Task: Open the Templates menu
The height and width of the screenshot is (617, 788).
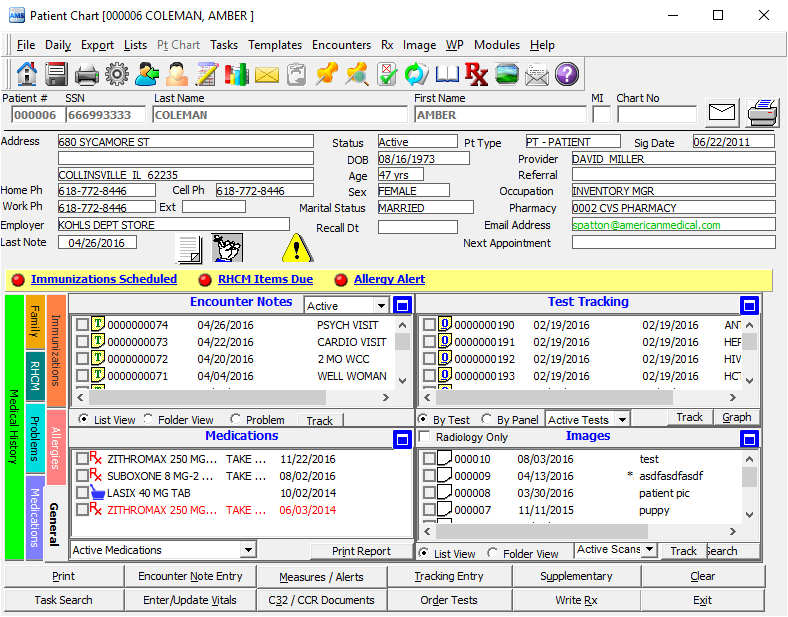Action: [x=275, y=45]
